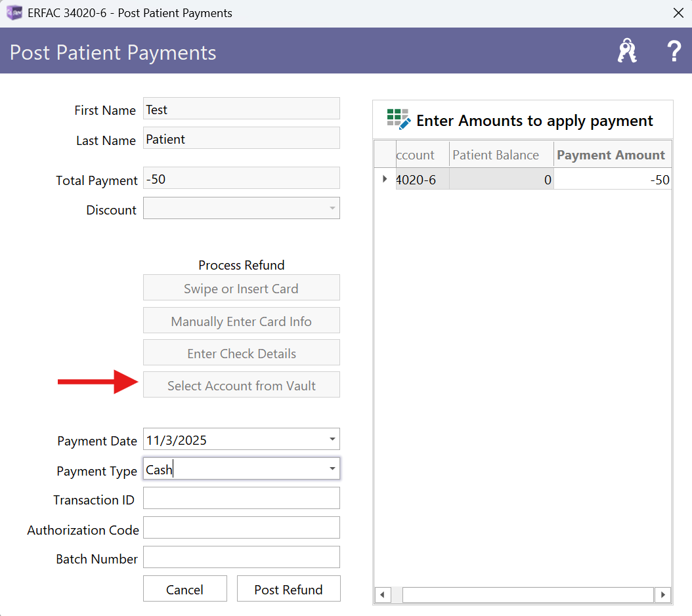Open help via question mark icon

click(x=674, y=51)
